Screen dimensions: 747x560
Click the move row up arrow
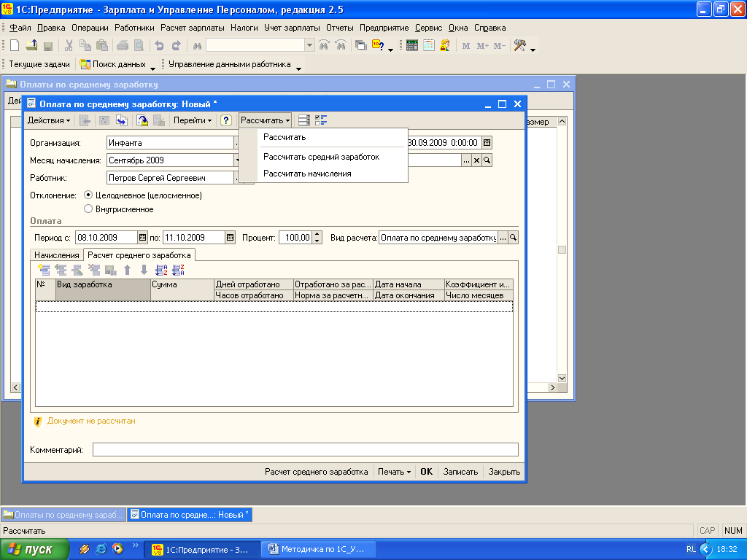127,270
